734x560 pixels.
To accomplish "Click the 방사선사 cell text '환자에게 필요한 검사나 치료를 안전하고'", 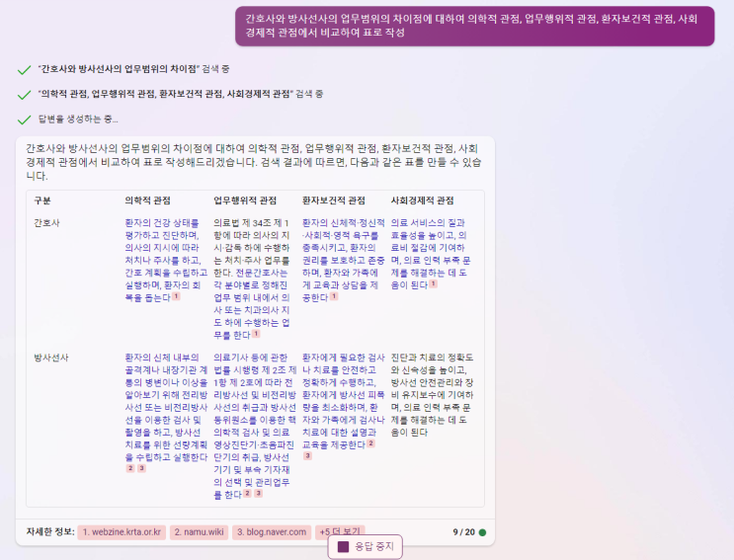I will tap(343, 364).
